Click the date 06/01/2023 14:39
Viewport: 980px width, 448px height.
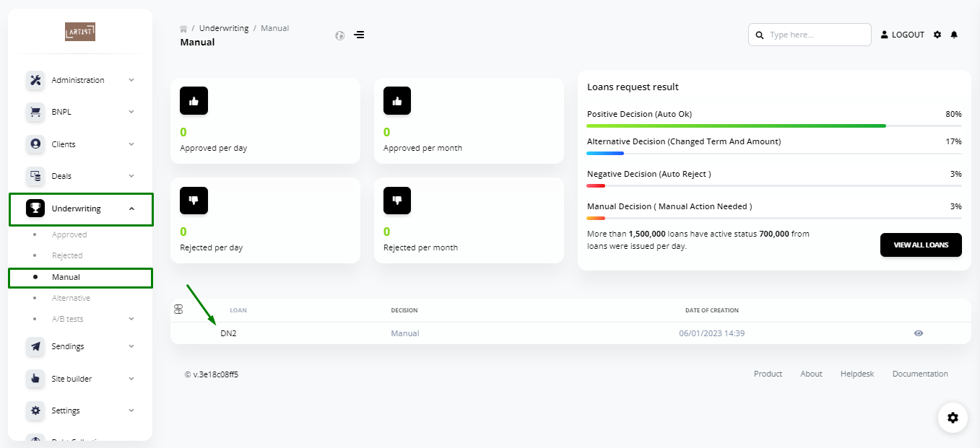[712, 333]
